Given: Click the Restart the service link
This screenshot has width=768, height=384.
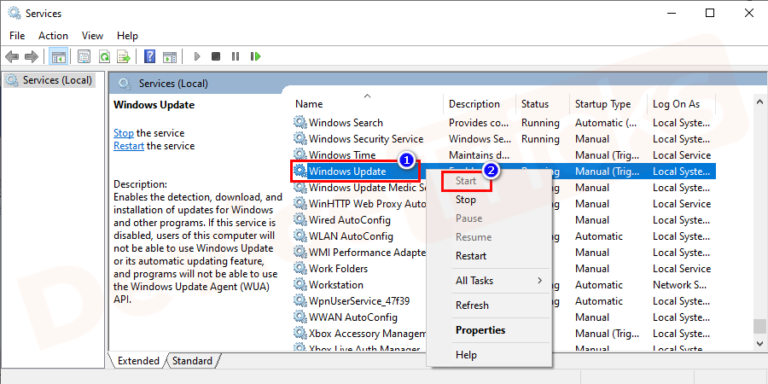Looking at the screenshot, I should tap(129, 146).
